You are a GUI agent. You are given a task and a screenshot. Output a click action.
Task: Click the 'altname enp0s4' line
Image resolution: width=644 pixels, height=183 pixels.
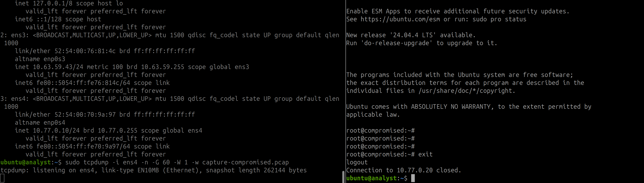(x=40, y=123)
